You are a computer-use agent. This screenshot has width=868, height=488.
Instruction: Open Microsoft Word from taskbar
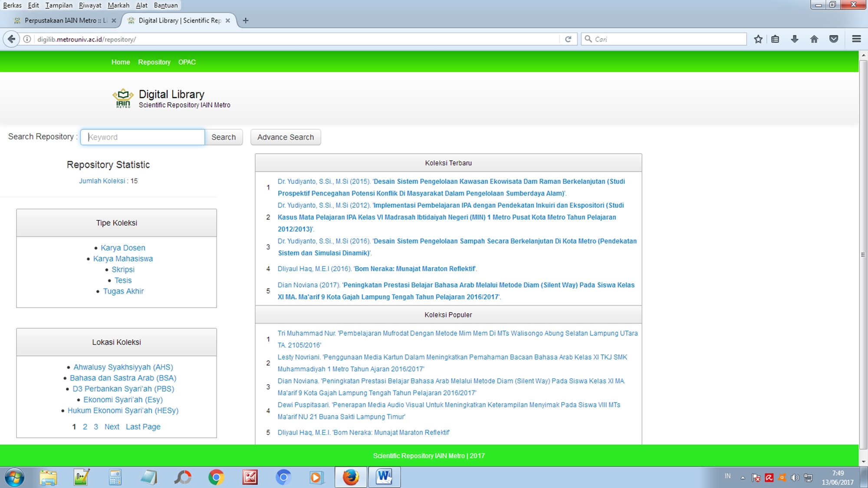point(384,477)
